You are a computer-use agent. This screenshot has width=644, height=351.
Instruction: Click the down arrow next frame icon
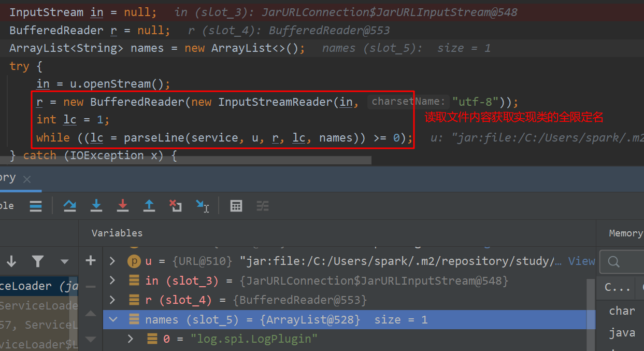click(x=11, y=261)
